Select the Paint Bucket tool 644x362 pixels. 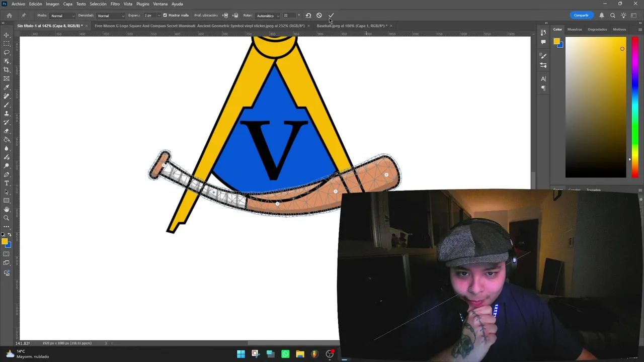point(7,140)
